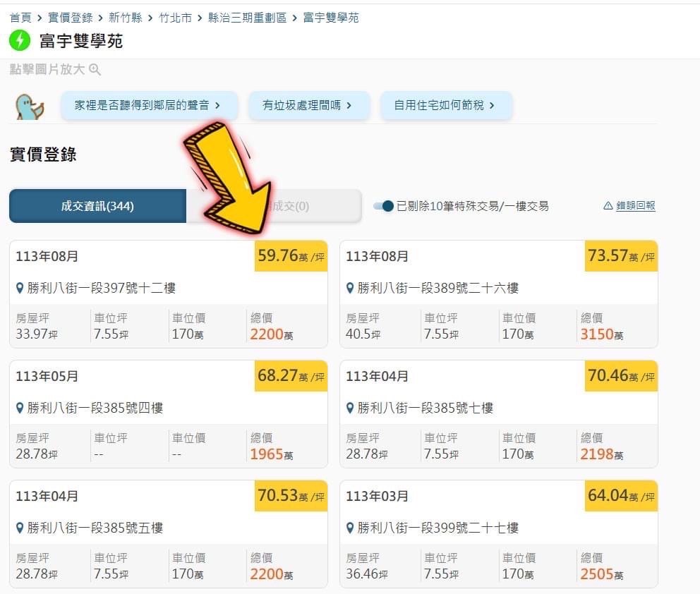Click location pin for 勝利八街一段385號四樓
This screenshot has height=594, width=700.
point(20,408)
